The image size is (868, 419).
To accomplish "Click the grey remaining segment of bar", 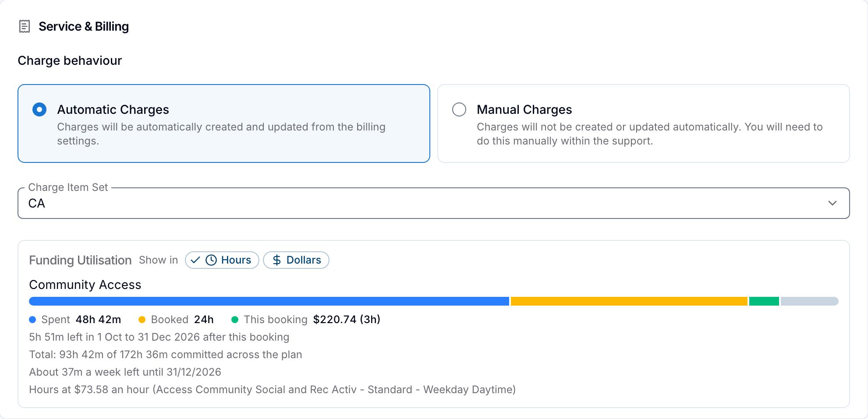I will (810, 301).
